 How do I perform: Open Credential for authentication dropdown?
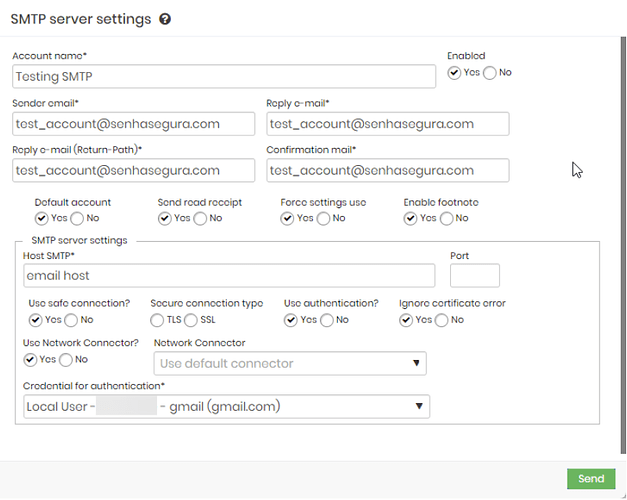tap(226, 406)
